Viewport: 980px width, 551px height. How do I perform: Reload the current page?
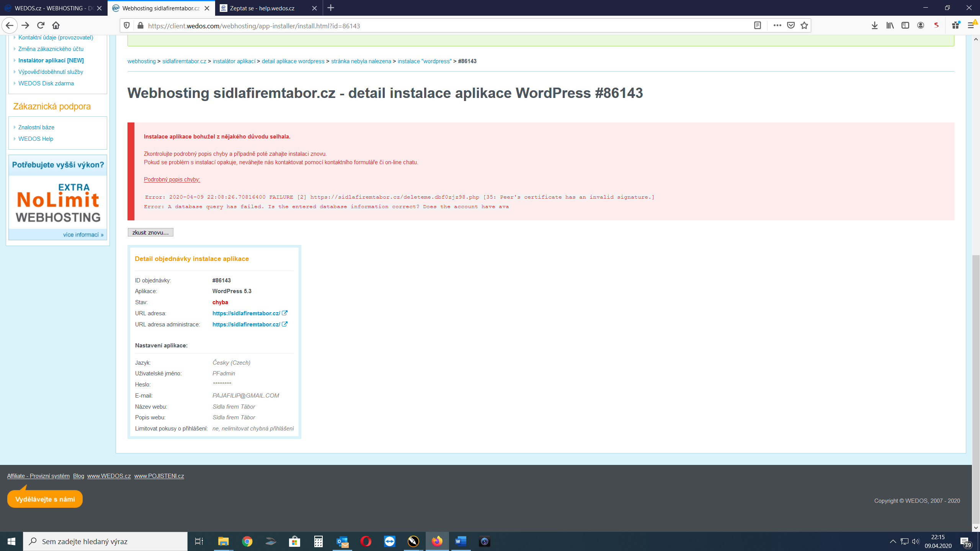41,26
